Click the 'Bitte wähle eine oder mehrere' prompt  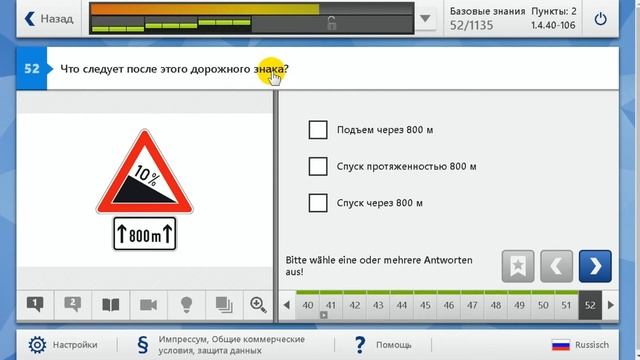pyautogui.click(x=379, y=266)
